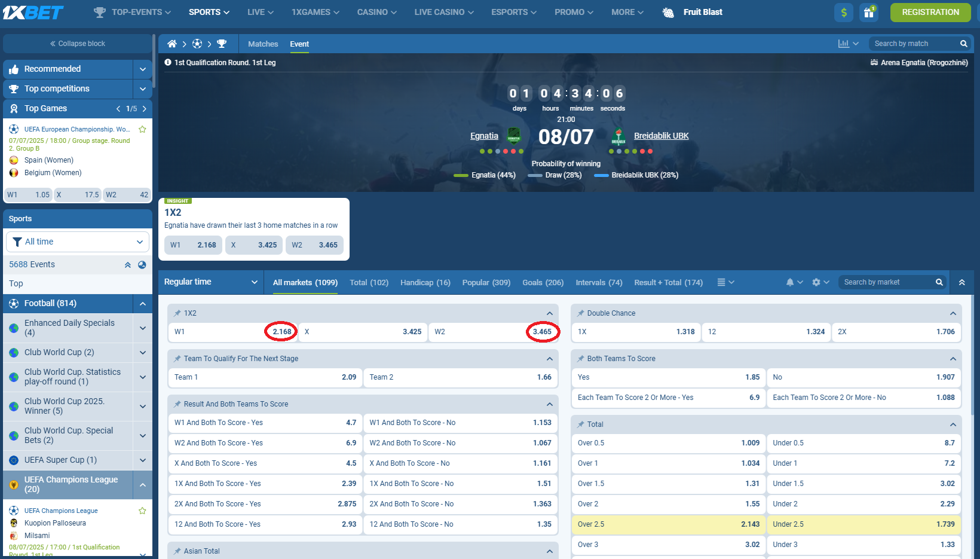Pin the Double Chance market
Image resolution: width=980 pixels, height=559 pixels.
pyautogui.click(x=581, y=313)
